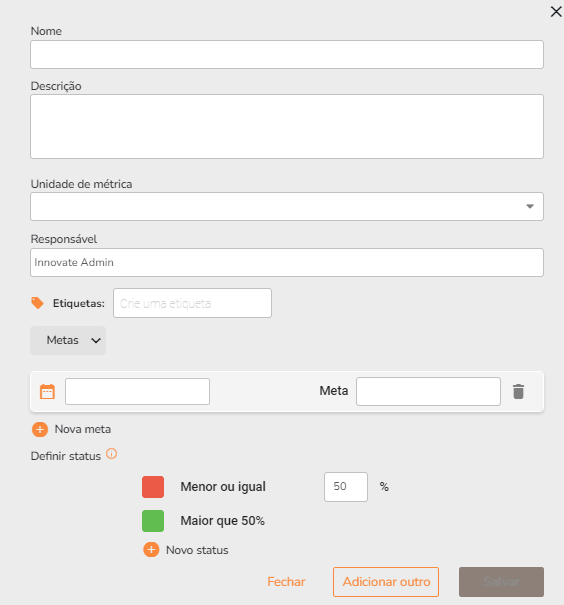This screenshot has width=564, height=605.
Task: Click the percentage field containing 50
Action: [x=346, y=487]
